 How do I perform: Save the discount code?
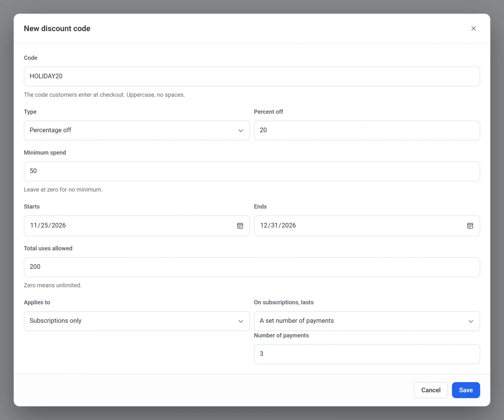466,390
